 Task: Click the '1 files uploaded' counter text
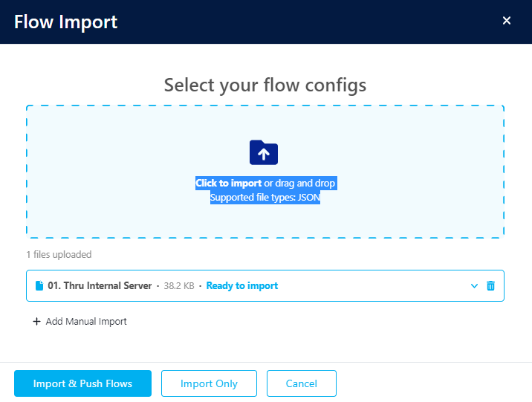coord(59,255)
